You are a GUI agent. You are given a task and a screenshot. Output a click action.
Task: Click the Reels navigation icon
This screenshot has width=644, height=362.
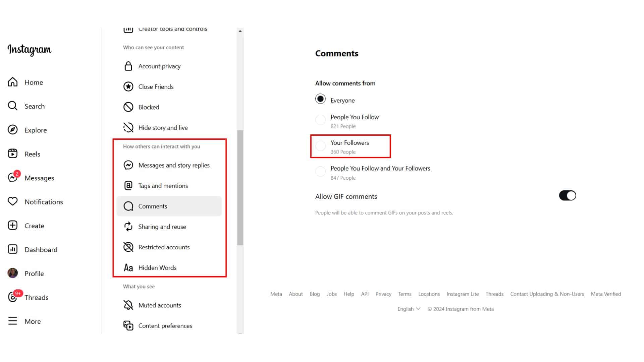12,154
